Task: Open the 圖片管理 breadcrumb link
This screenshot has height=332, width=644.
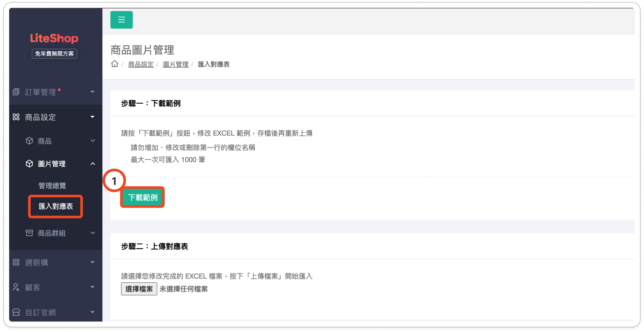Action: point(176,64)
